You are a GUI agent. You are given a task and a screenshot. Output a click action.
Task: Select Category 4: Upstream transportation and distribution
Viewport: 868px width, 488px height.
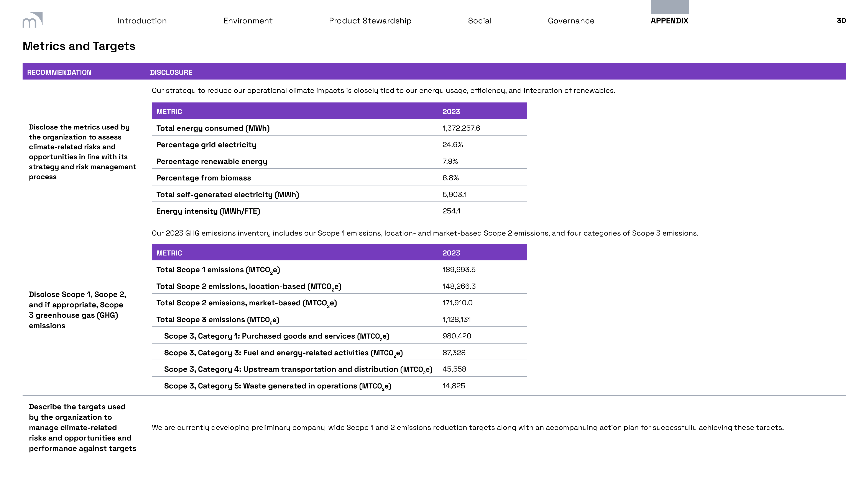298,369
